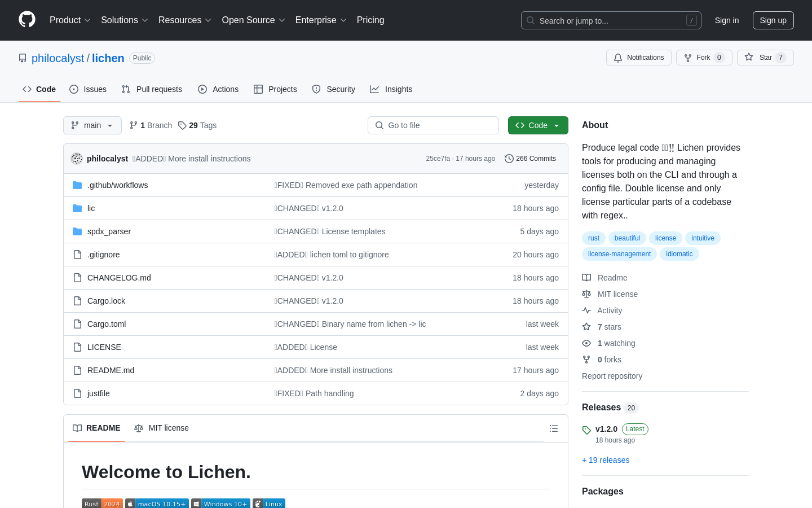The image size is (812, 508).
Task: Click the tag icon next to 29 Tags
Action: pos(182,125)
